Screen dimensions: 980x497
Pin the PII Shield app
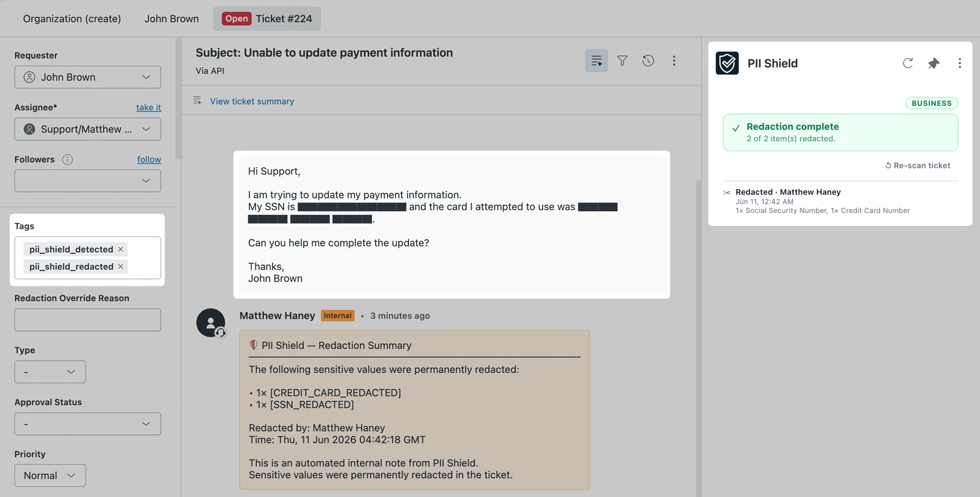tap(933, 63)
